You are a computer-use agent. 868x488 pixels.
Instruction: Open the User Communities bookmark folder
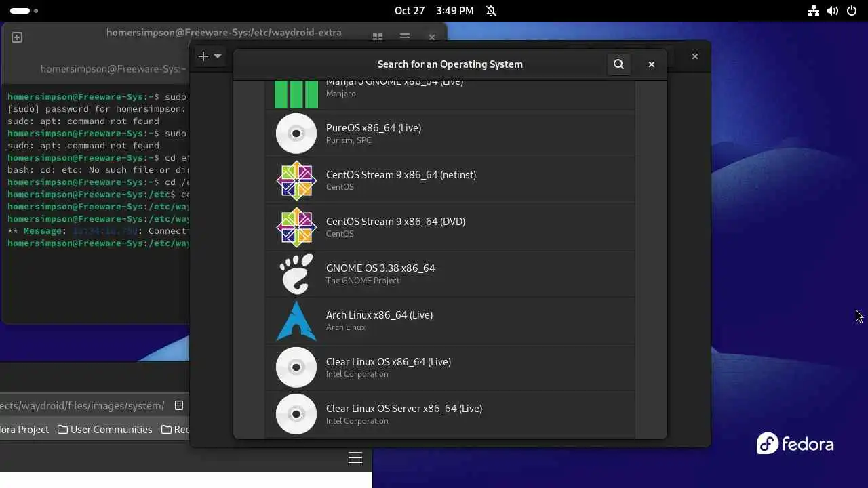click(x=104, y=429)
